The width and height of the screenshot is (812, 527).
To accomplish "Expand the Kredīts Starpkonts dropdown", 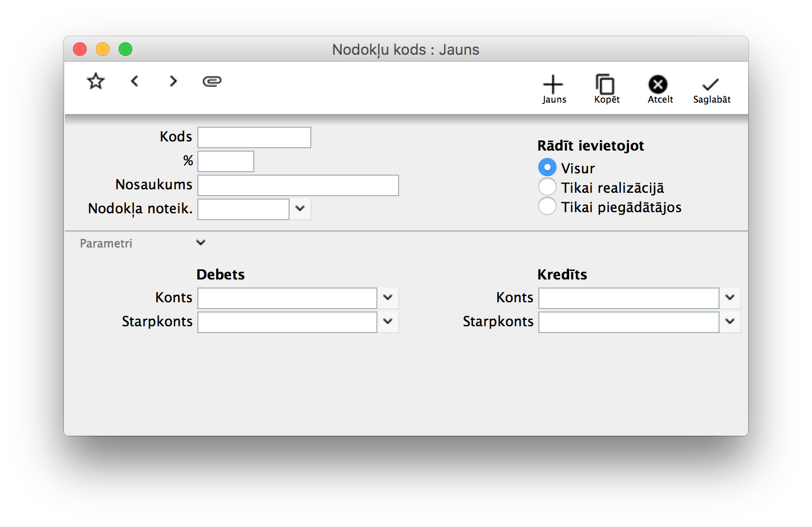I will click(730, 322).
